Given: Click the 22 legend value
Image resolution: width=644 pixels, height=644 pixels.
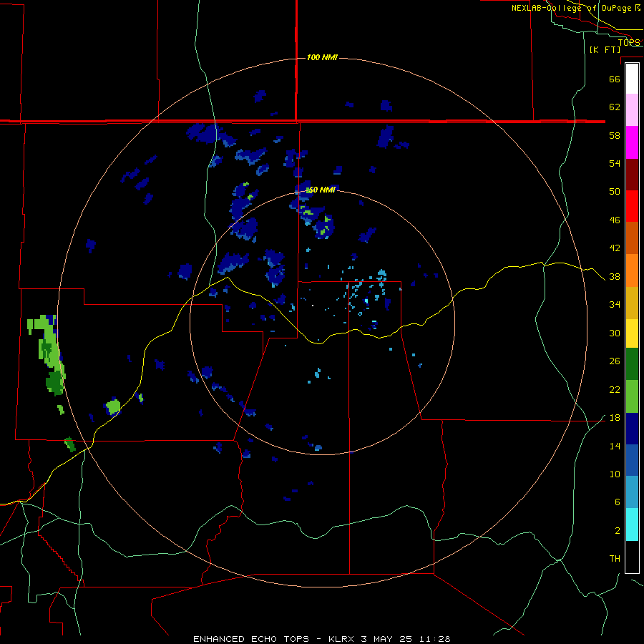Looking at the screenshot, I should pos(615,390).
